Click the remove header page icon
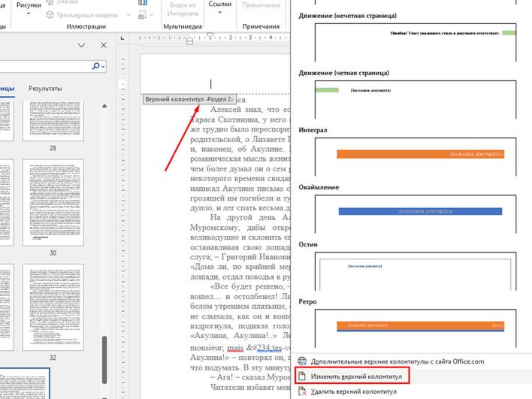This screenshot has height=399, width=532. click(x=302, y=391)
